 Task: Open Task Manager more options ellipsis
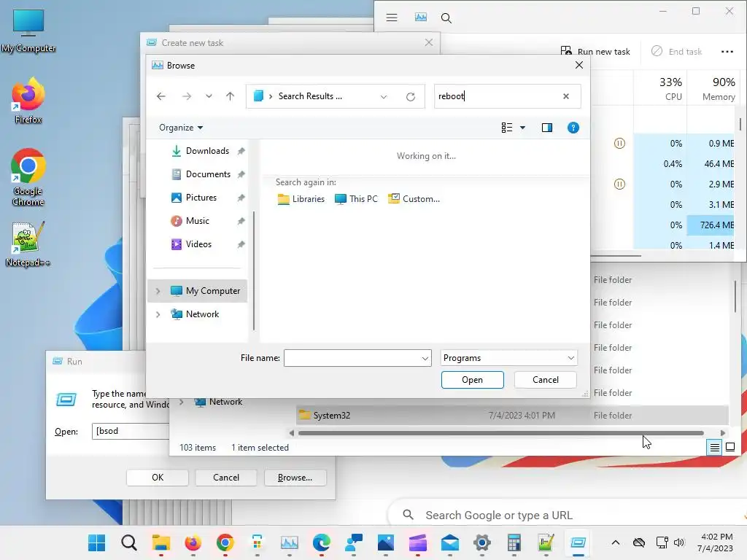(727, 52)
